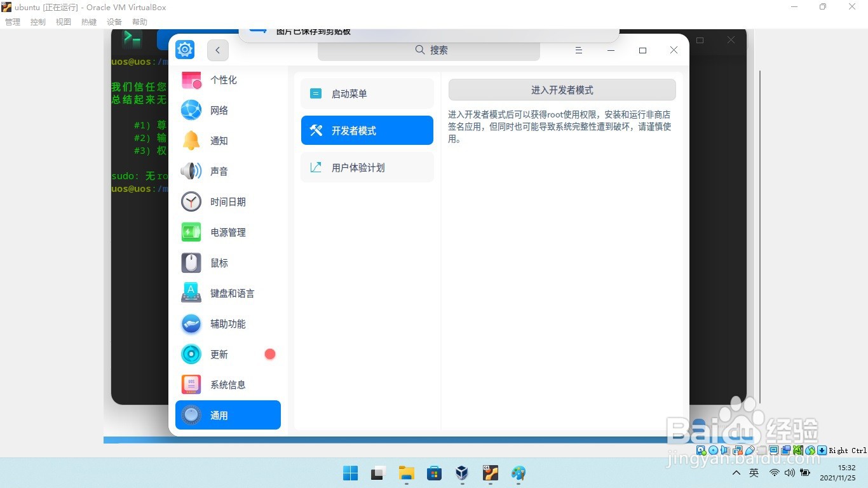Viewport: 868px width, 488px height.
Task: Open the Windows Start menu
Action: (350, 473)
